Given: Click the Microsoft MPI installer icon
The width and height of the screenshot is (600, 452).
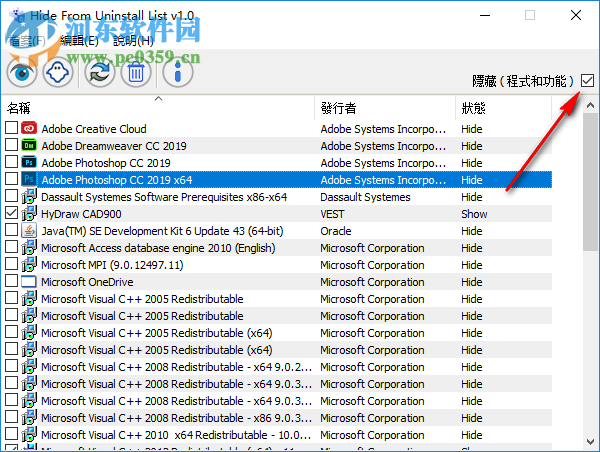Looking at the screenshot, I should point(29,265).
